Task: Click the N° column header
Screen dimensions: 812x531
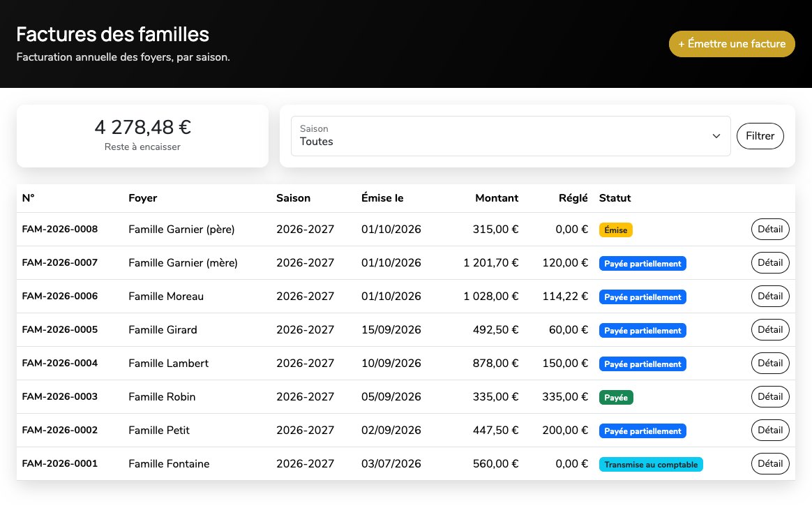Action: [x=28, y=198]
